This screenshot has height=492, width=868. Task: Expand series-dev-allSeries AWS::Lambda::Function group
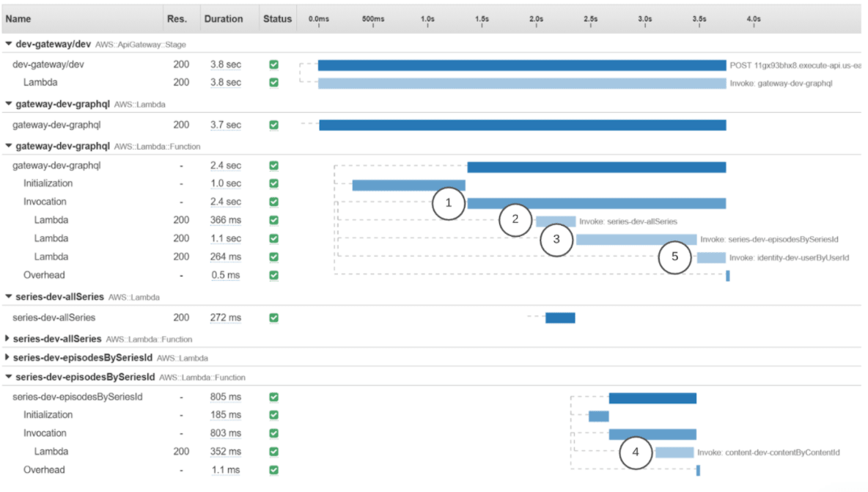coord(7,338)
